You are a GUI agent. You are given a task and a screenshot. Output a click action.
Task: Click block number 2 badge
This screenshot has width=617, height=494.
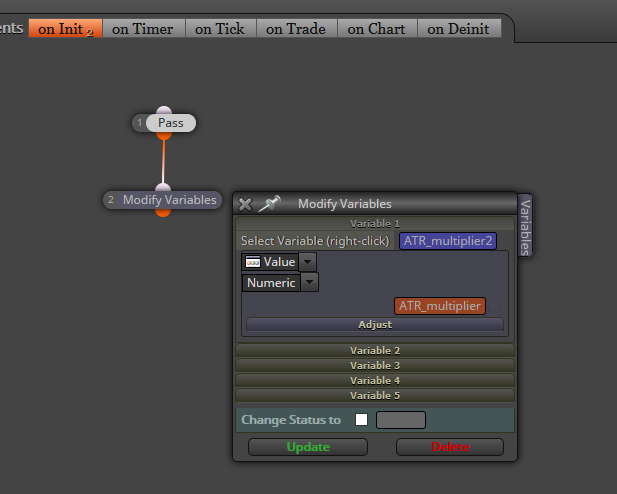coord(111,200)
